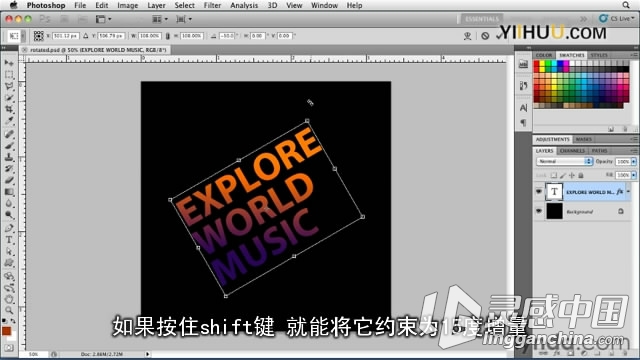Open the Fill slider arrow

[633, 175]
